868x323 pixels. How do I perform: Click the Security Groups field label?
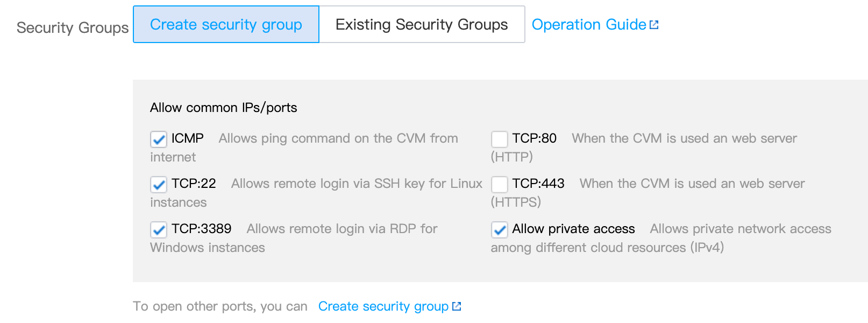(x=73, y=27)
